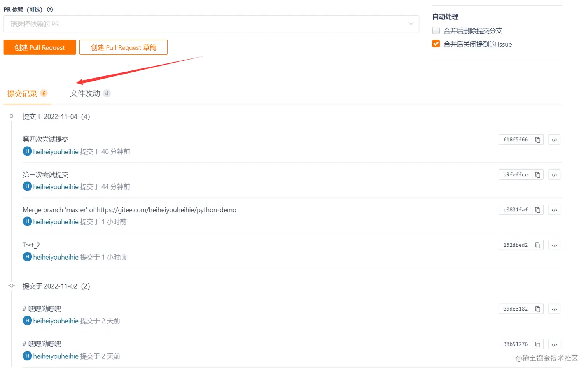Open commit 152dbed2 hash link

coord(515,245)
